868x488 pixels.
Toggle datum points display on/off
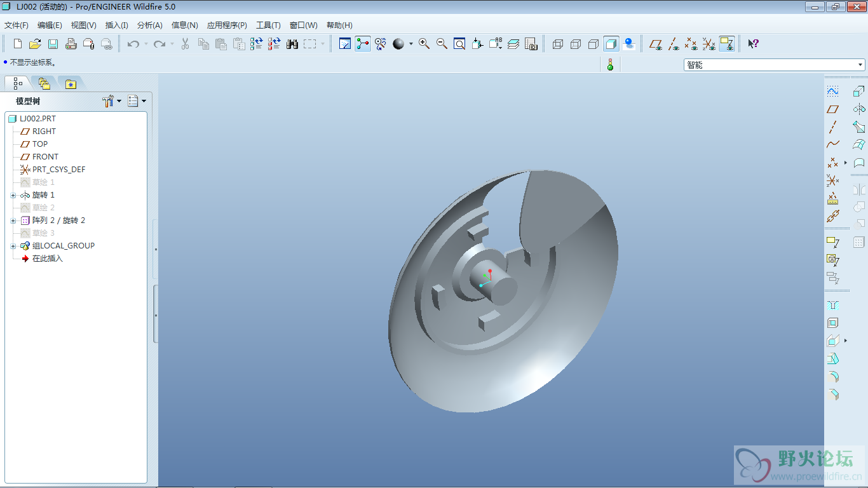click(x=691, y=44)
